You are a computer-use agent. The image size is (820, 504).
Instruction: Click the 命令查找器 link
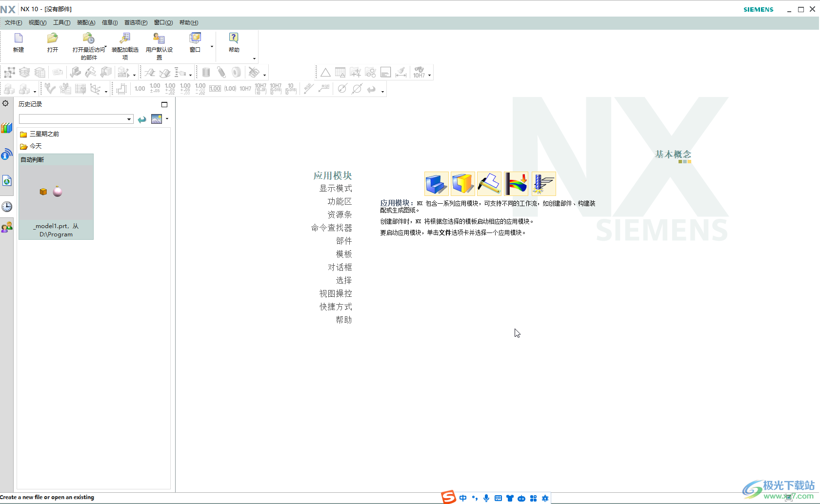click(x=332, y=228)
